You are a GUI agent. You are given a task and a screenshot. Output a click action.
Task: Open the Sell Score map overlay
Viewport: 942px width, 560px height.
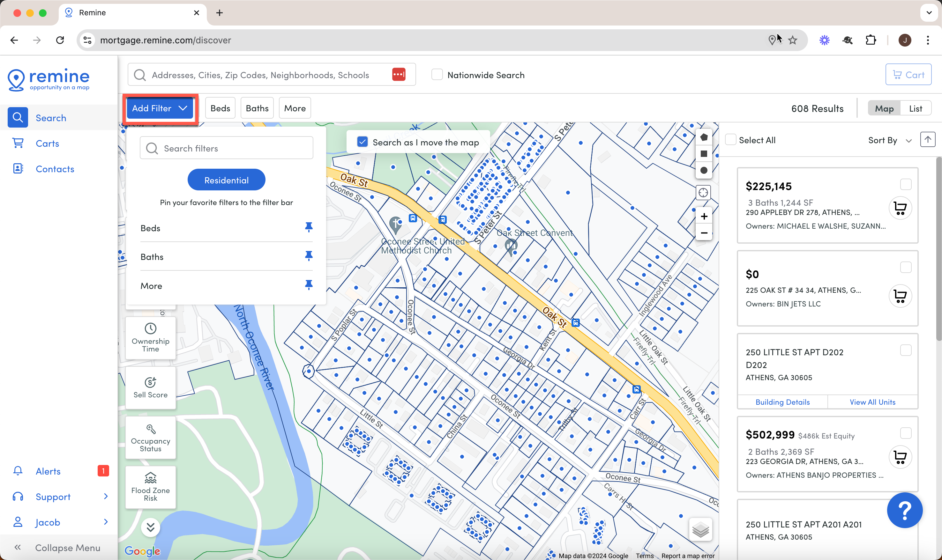[x=150, y=387]
